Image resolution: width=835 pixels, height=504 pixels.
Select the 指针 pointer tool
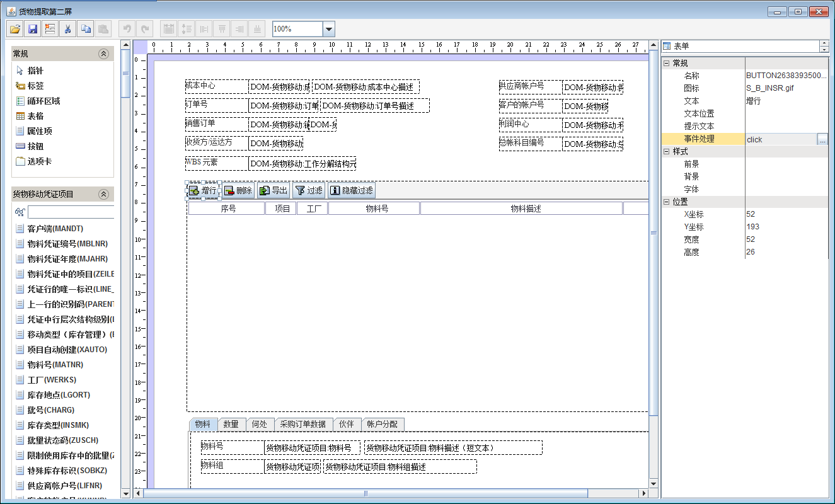point(35,71)
